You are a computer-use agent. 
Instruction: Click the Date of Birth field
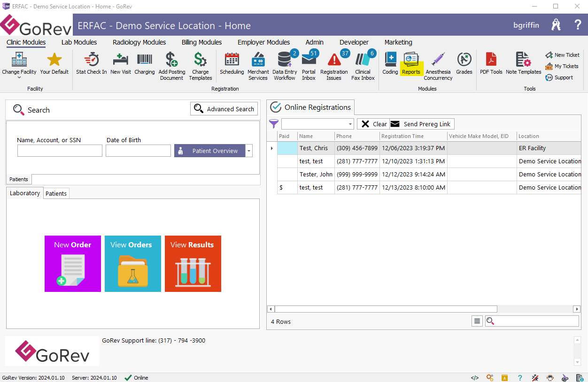click(x=138, y=151)
